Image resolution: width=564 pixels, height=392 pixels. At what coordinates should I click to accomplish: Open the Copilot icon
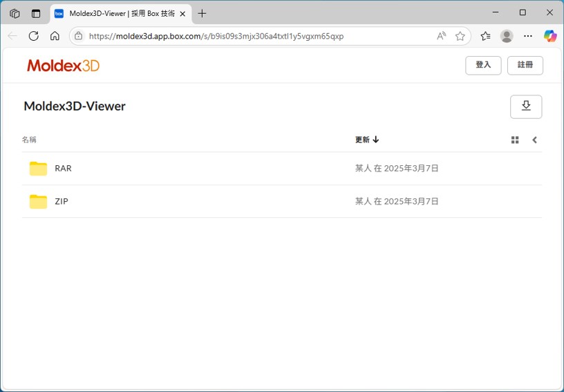[x=550, y=36]
